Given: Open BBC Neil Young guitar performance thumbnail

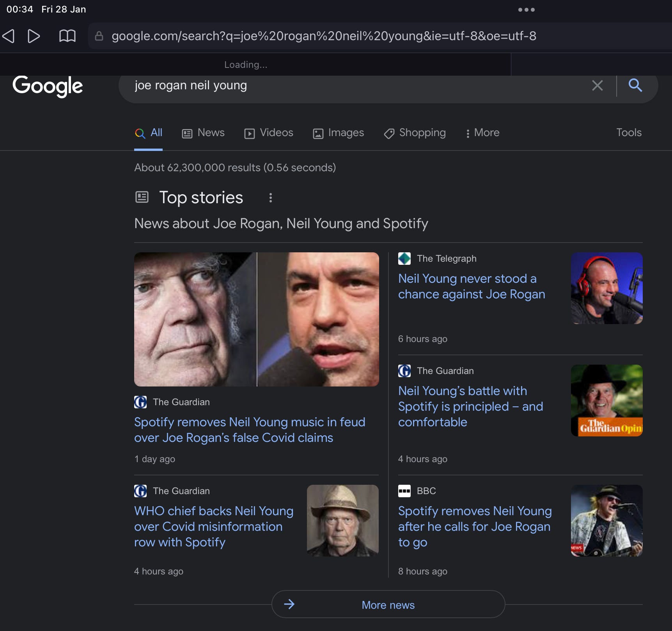Looking at the screenshot, I should click(x=607, y=521).
